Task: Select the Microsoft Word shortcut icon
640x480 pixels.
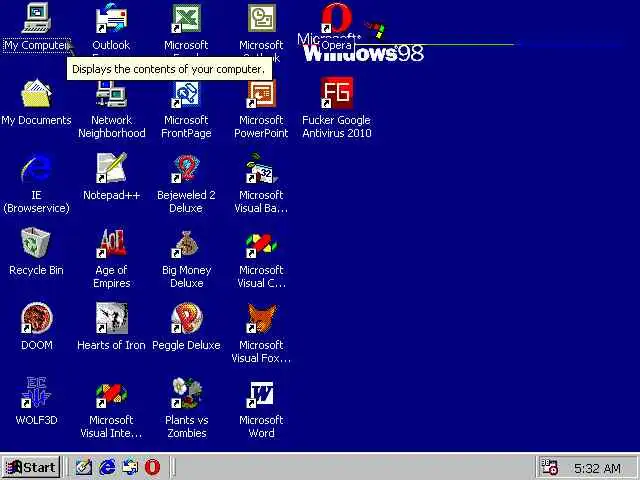Action: coord(262,394)
